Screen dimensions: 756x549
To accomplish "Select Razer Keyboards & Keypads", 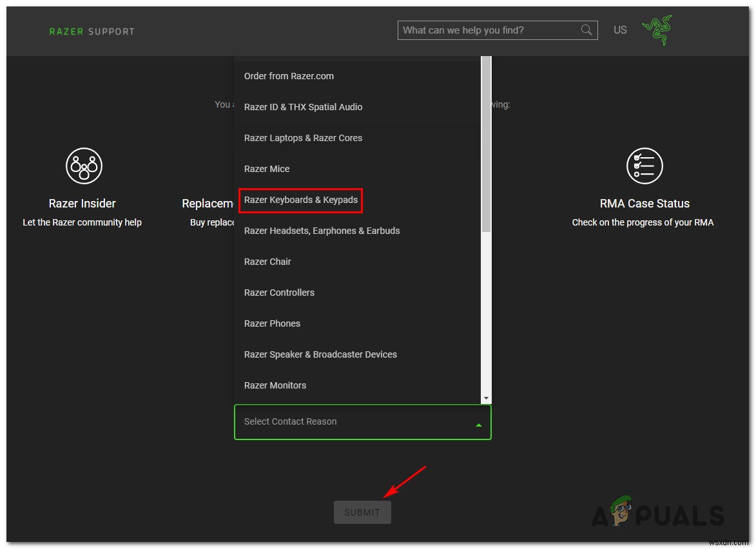I will click(300, 200).
